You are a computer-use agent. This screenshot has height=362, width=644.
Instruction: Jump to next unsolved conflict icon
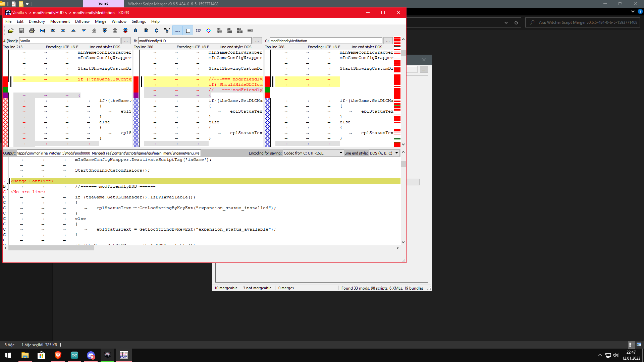[125, 31]
